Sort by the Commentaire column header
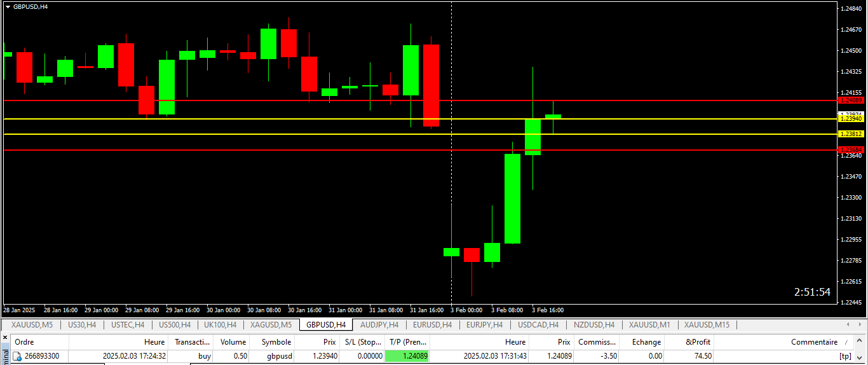This screenshot has width=868, height=365. [813, 342]
